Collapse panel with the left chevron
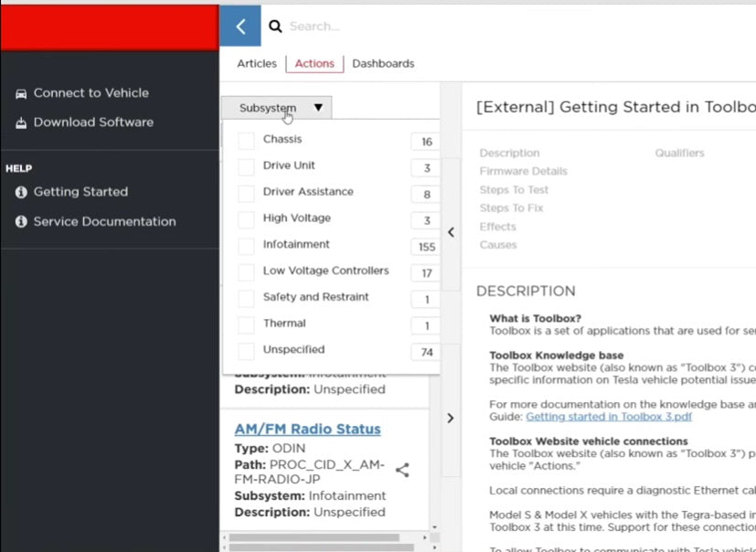The width and height of the screenshot is (756, 552). (x=451, y=232)
